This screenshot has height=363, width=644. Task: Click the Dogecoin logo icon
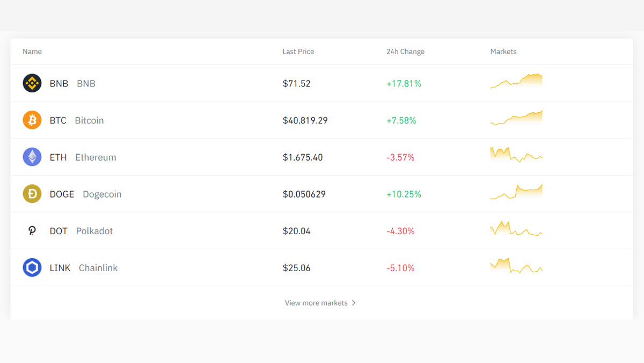pos(32,194)
